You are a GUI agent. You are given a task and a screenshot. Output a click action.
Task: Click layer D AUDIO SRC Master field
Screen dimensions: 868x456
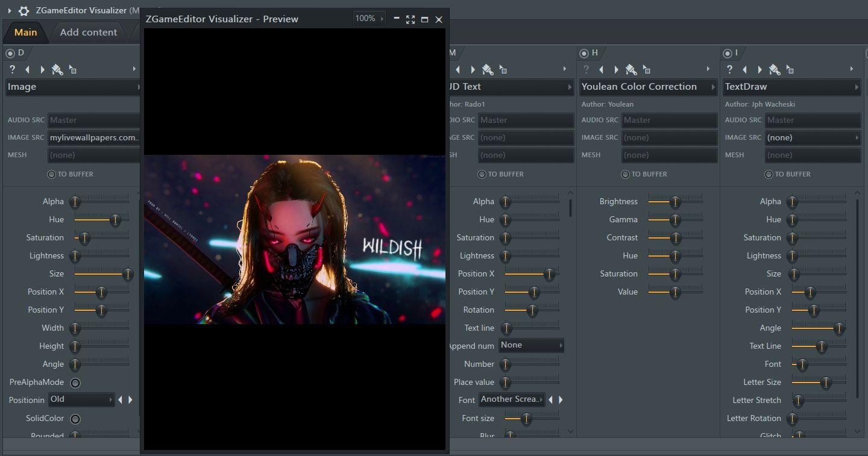point(94,120)
